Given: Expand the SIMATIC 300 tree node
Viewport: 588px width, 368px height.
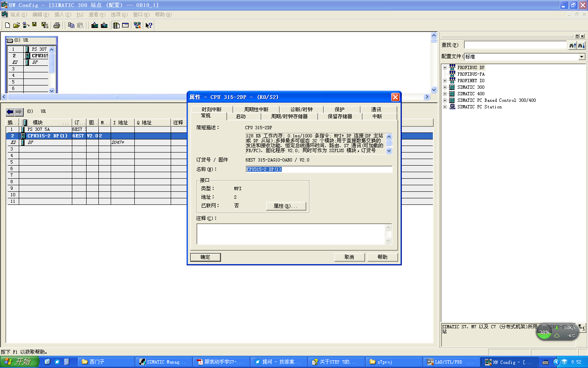Looking at the screenshot, I should (x=445, y=88).
